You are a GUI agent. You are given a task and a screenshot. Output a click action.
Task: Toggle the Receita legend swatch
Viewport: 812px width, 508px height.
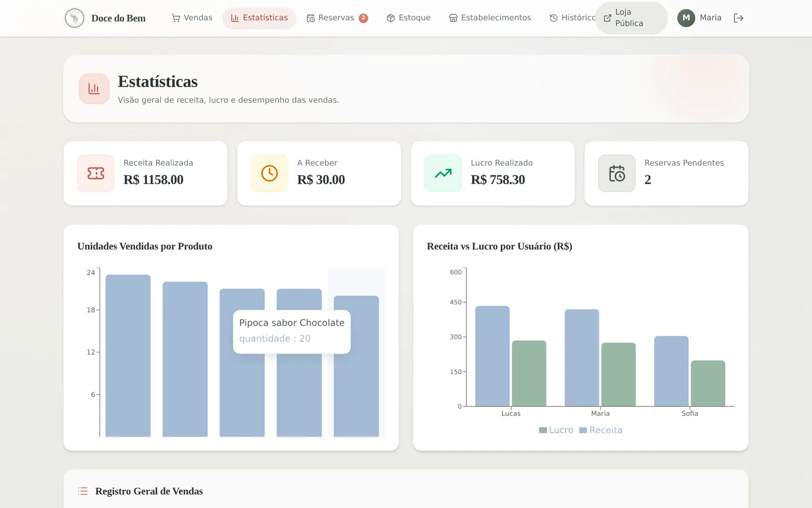583,430
